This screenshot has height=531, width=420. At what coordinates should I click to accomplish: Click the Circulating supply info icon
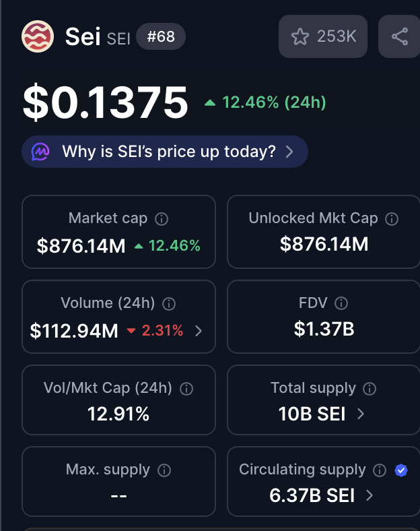pos(380,470)
